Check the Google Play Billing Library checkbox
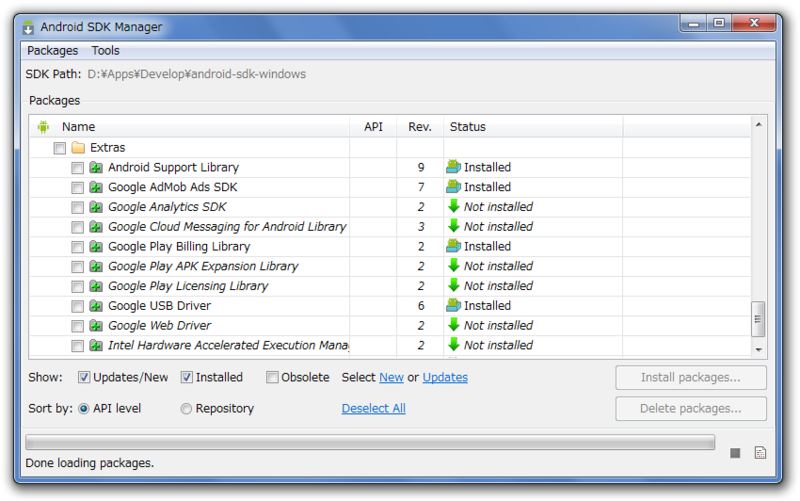The height and width of the screenshot is (501, 800). [x=78, y=247]
